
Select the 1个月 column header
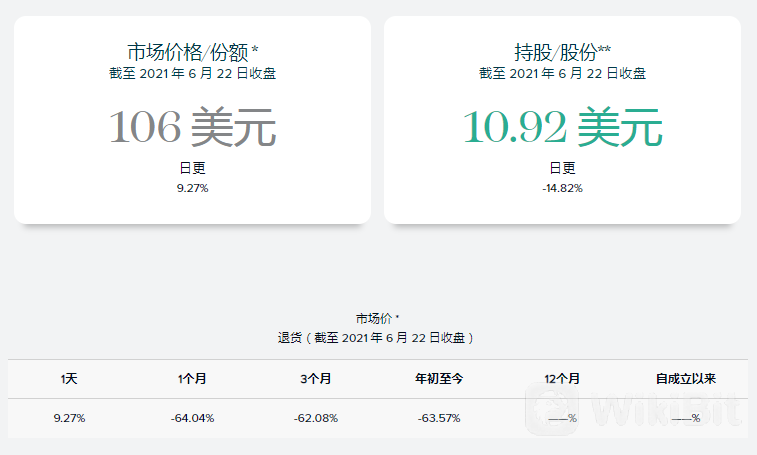pyautogui.click(x=192, y=379)
